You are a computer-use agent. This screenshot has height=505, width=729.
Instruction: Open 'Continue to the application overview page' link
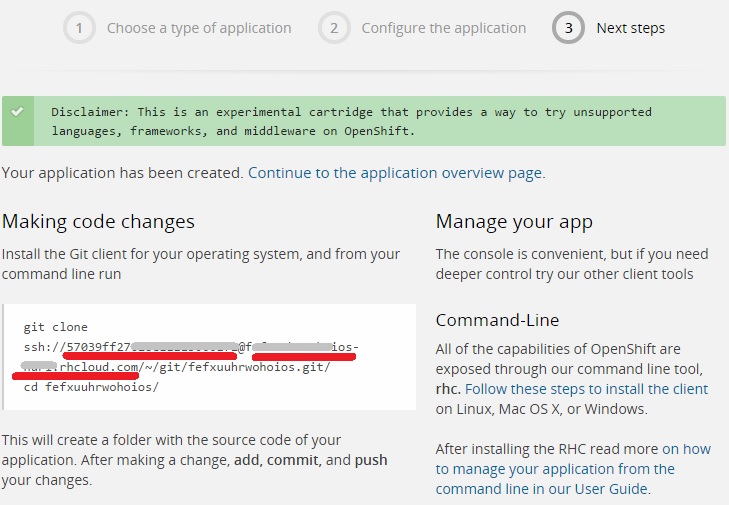[396, 173]
